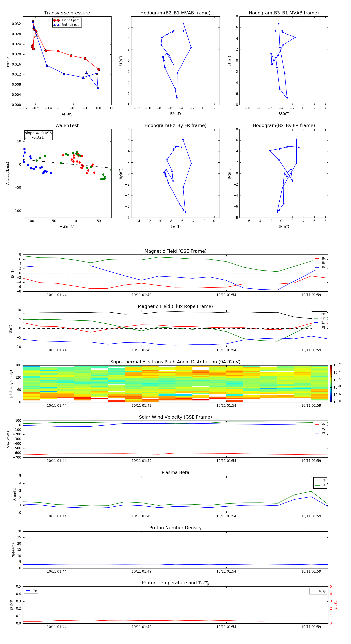Click the 'Transverse pressure' plot title

(67, 13)
